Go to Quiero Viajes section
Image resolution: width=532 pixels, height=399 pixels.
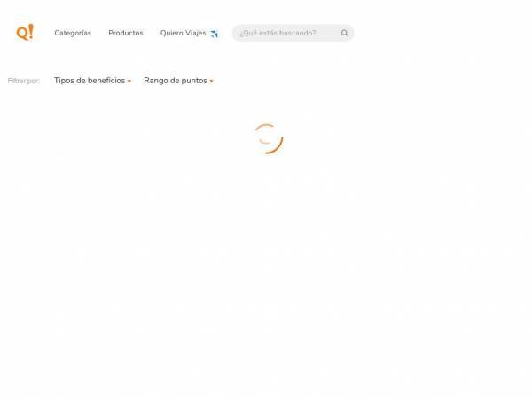[189, 33]
